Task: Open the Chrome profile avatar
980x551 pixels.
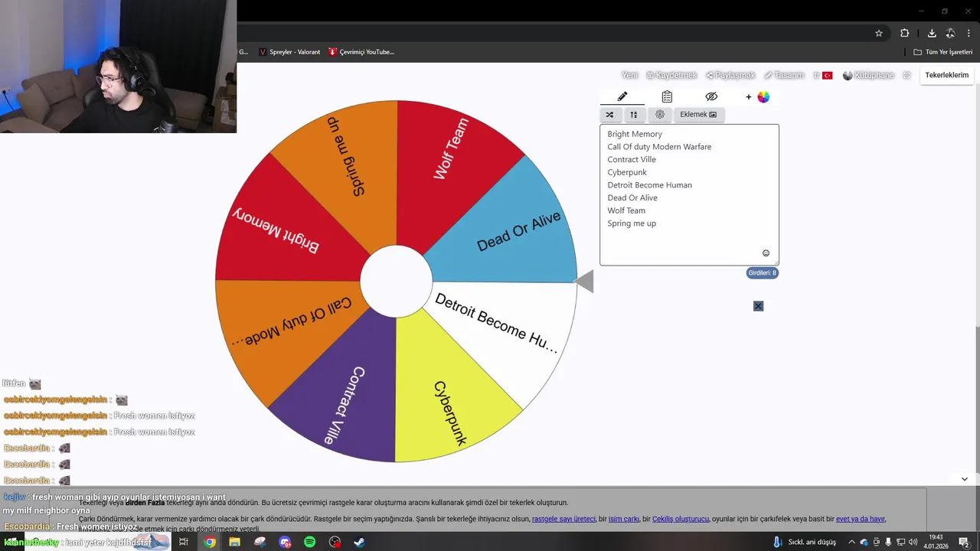Action: point(950,33)
